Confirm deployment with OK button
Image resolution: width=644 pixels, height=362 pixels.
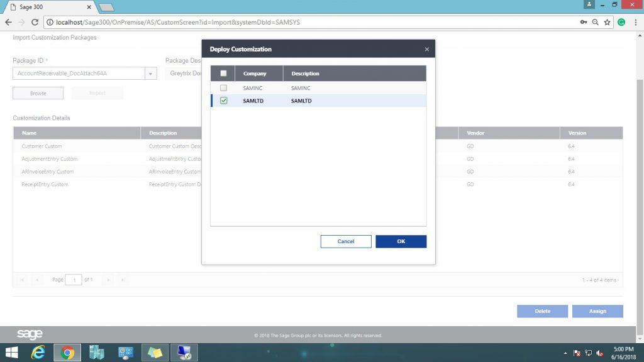(401, 241)
